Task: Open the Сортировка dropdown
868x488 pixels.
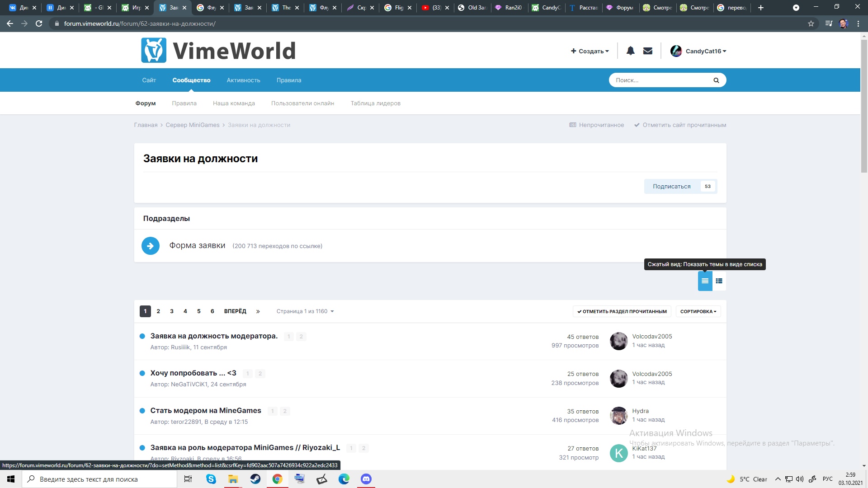Action: 698,311
